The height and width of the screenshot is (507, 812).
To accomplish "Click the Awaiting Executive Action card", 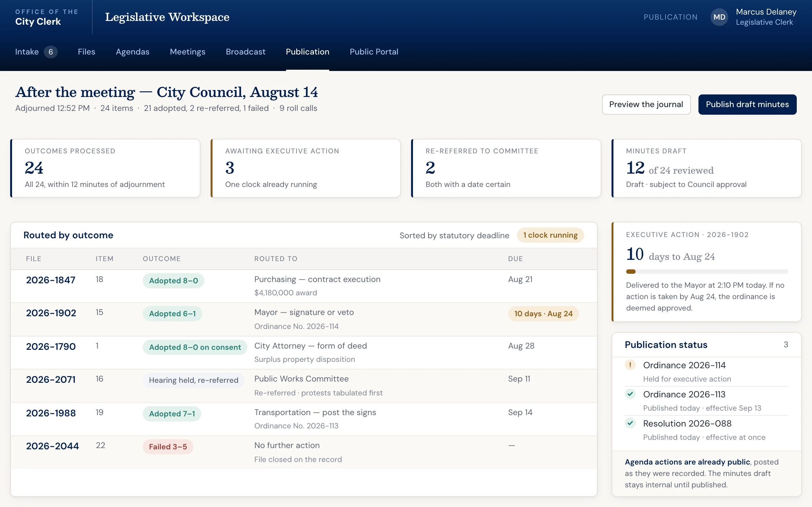I will click(305, 168).
